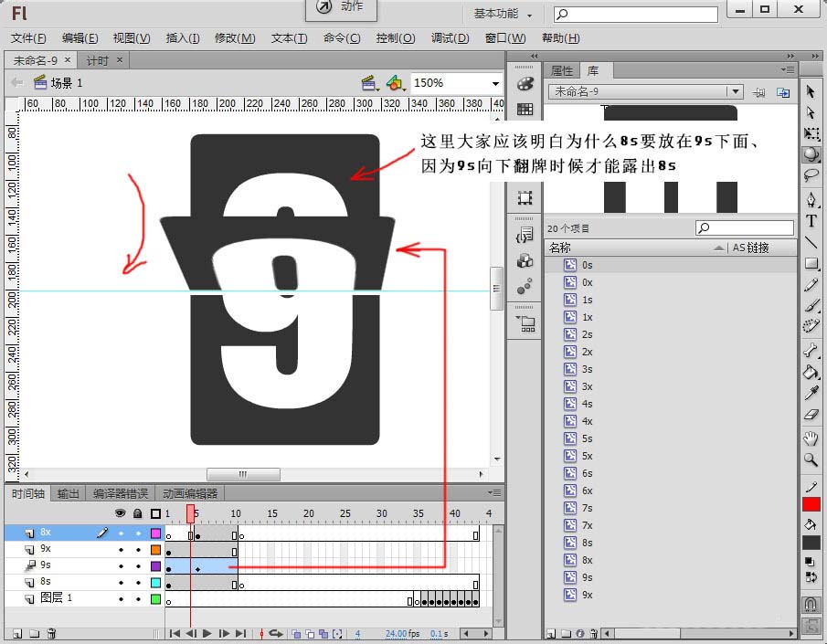Select the Paint Bucket tool

tap(811, 372)
